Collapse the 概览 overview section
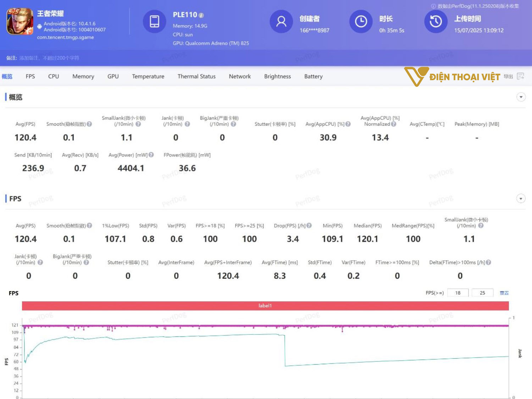 [x=521, y=97]
